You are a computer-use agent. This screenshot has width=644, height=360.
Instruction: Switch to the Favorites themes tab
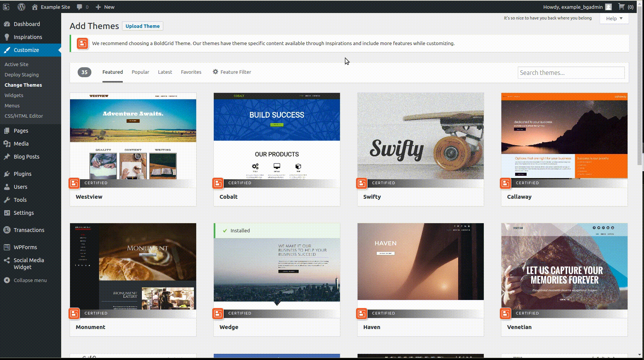(x=191, y=72)
